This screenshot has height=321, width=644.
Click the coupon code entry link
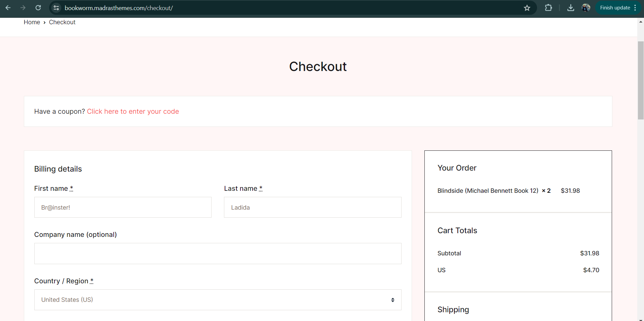(133, 111)
